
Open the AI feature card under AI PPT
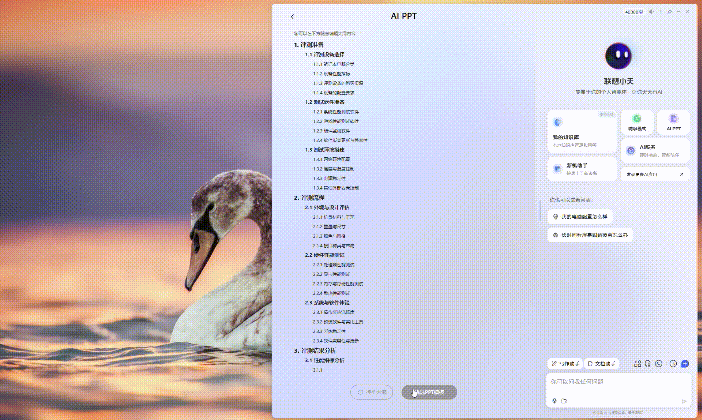click(655, 150)
